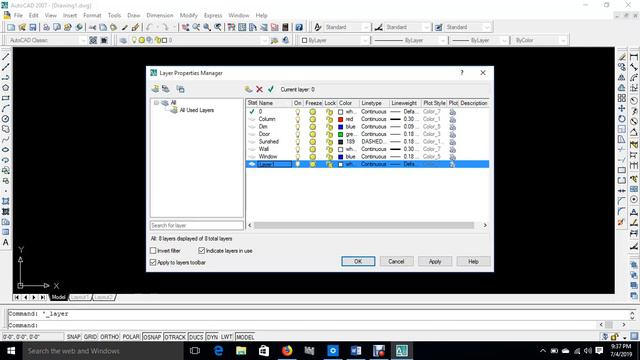640x360 pixels.
Task: Collapse the All filter tree node
Action: click(x=156, y=103)
